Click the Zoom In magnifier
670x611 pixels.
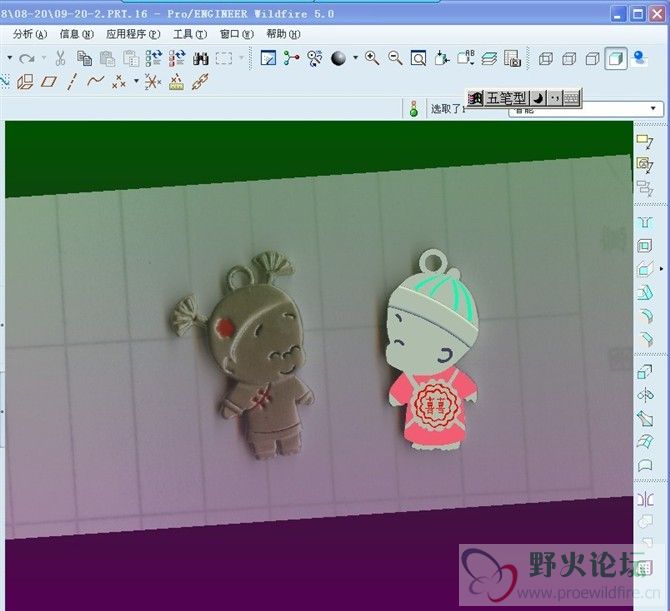click(x=372, y=58)
